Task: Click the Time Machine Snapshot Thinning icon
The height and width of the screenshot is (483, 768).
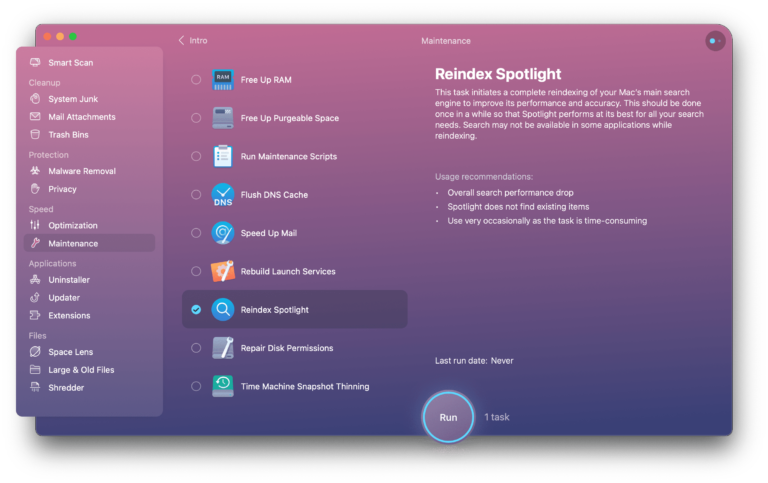Action: coord(223,386)
